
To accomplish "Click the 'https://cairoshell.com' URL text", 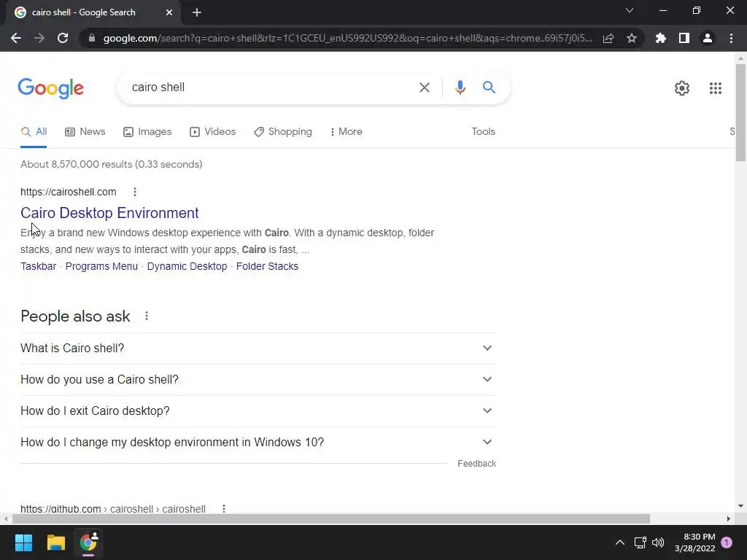I will pyautogui.click(x=68, y=192).
